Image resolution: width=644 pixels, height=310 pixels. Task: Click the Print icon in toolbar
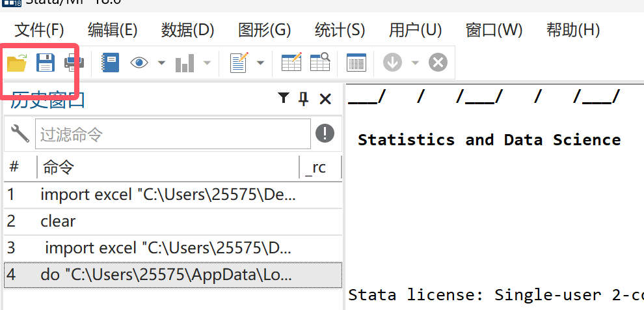point(74,63)
